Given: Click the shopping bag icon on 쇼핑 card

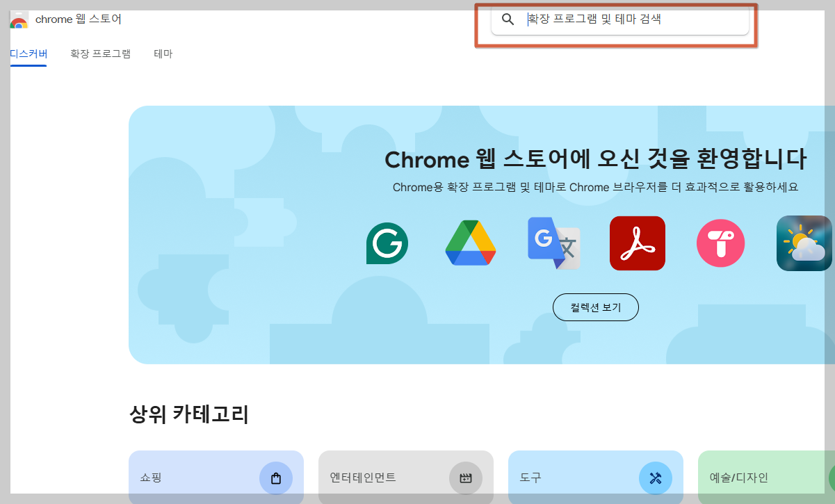Looking at the screenshot, I should (x=276, y=478).
